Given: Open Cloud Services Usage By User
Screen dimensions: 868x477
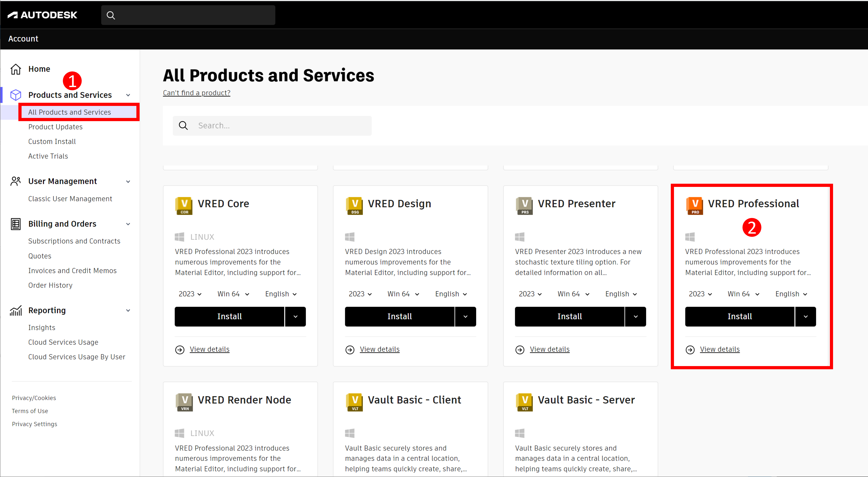Looking at the screenshot, I should click(76, 357).
